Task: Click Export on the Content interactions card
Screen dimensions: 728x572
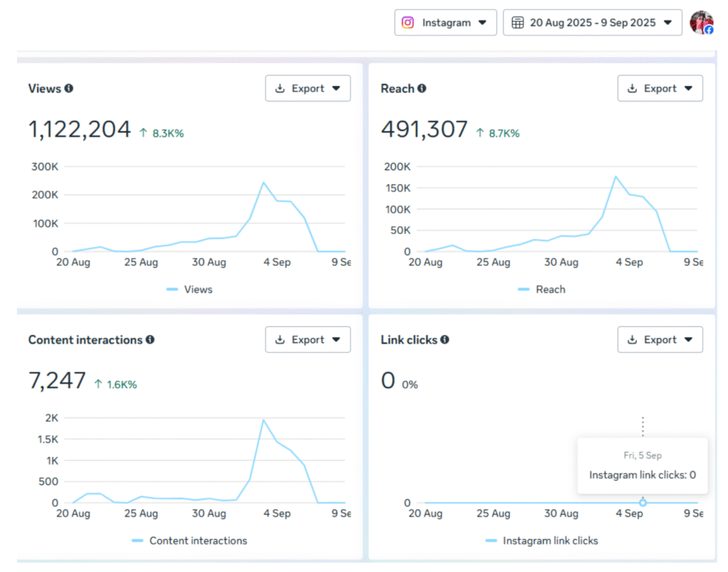Action: coord(306,339)
